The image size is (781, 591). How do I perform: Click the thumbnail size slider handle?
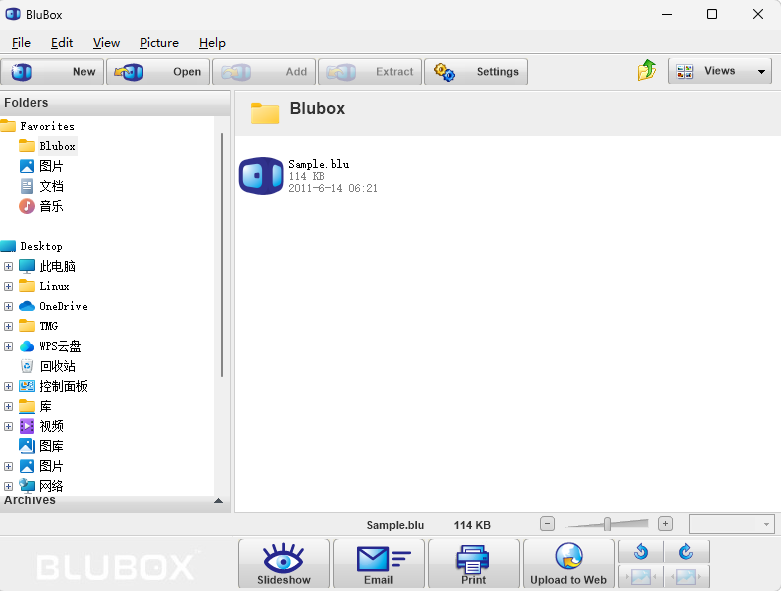pos(607,524)
